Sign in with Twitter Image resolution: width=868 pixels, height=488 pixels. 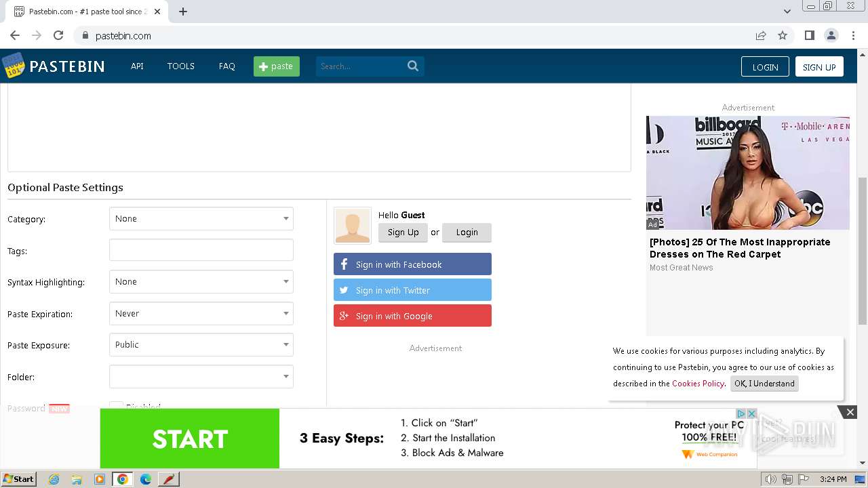pos(412,290)
